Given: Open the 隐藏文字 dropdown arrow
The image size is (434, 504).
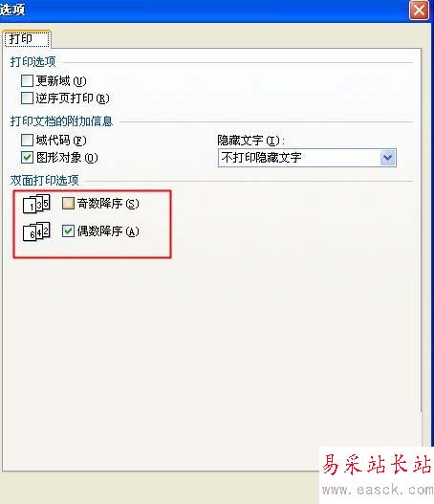Looking at the screenshot, I should (388, 158).
